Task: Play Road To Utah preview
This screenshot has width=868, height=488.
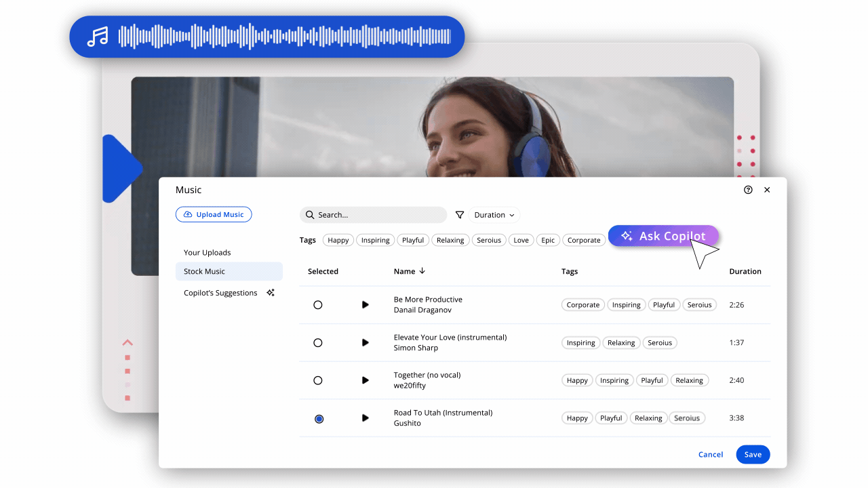Action: [365, 418]
